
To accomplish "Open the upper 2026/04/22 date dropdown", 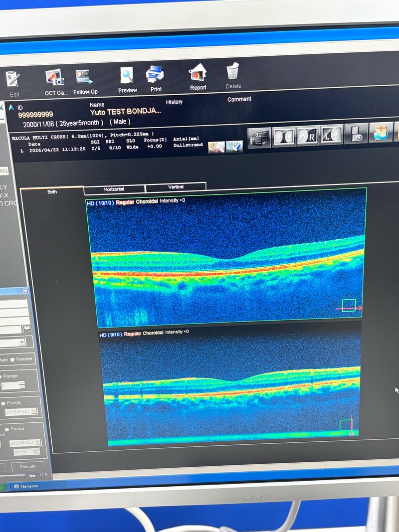I will click(x=33, y=411).
